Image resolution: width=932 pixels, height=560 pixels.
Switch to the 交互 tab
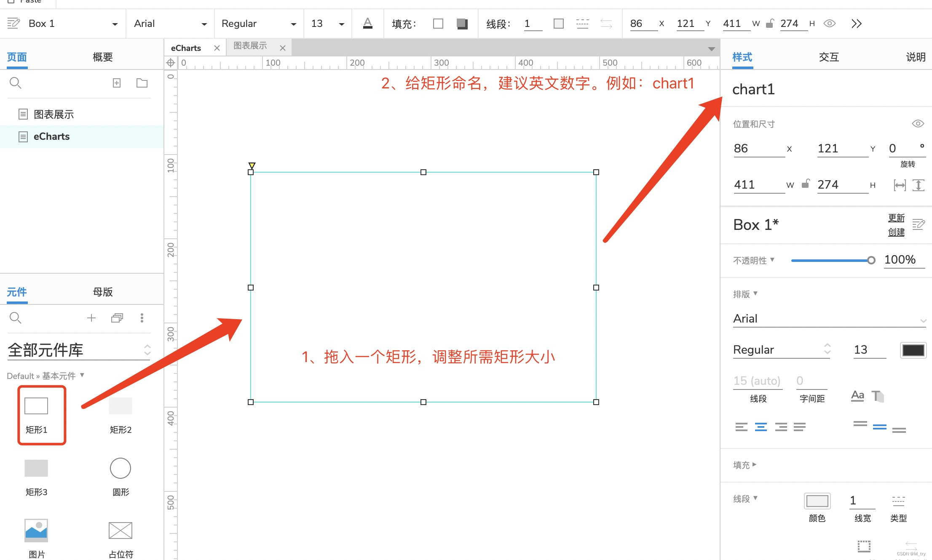(829, 57)
